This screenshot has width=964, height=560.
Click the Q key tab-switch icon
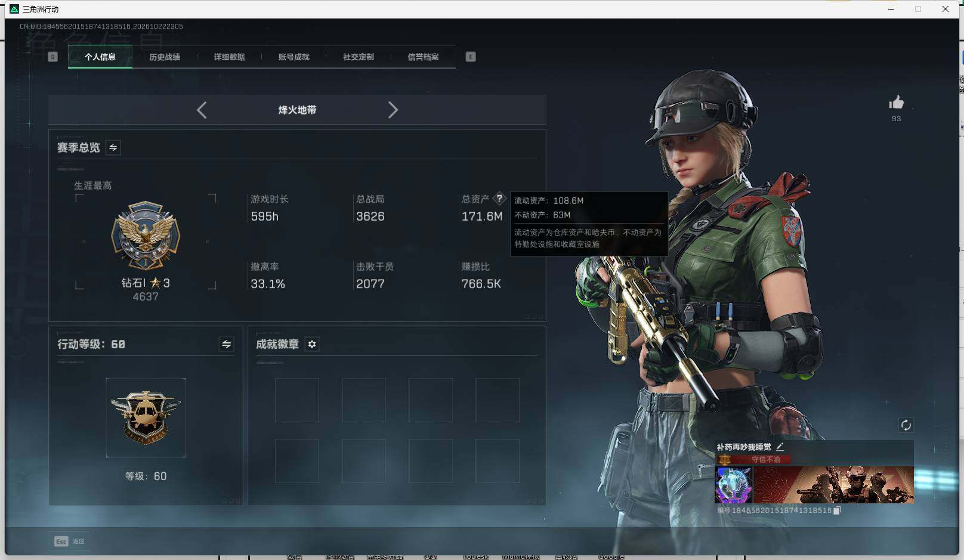(52, 57)
